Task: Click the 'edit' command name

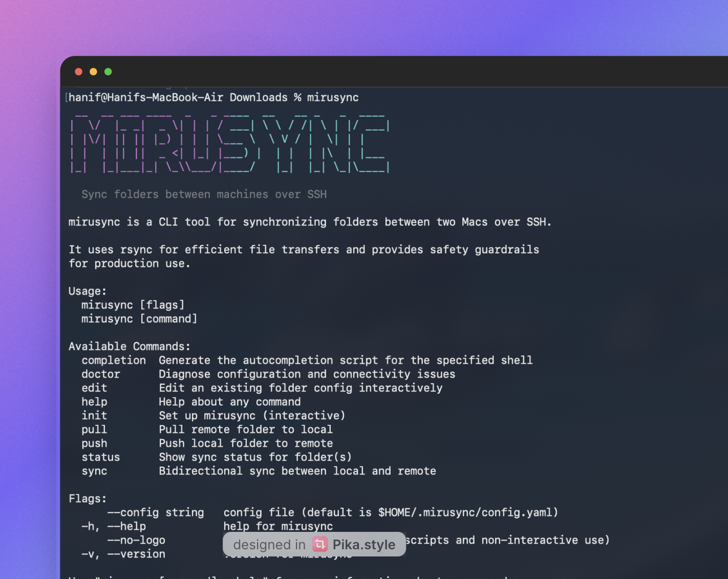Action: point(94,388)
